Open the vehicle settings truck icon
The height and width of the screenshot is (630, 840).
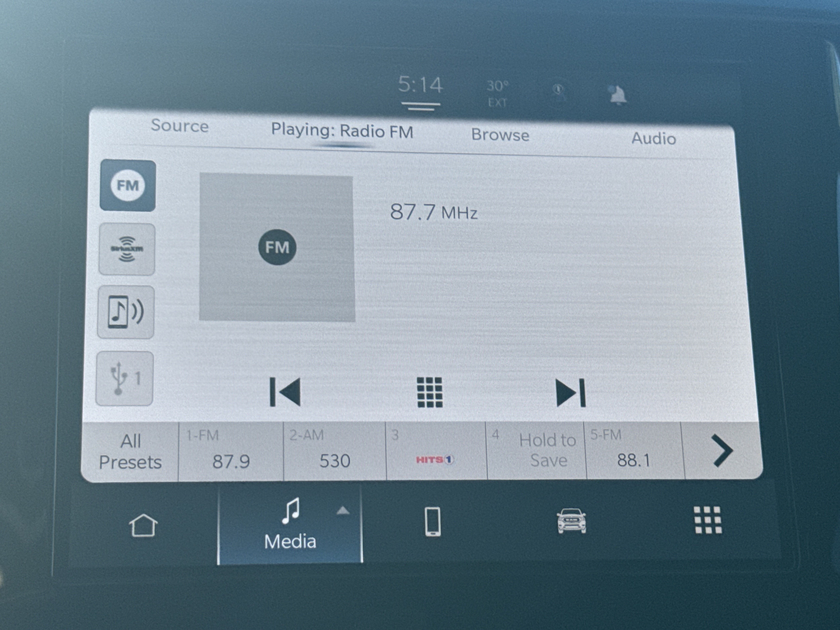click(x=571, y=521)
